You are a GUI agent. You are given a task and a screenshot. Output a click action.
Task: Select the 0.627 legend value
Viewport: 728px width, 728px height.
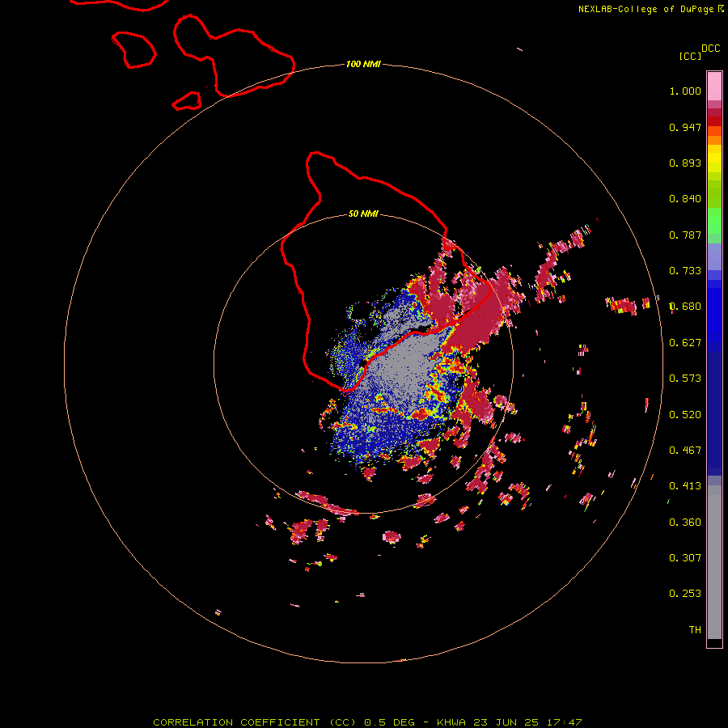click(685, 343)
